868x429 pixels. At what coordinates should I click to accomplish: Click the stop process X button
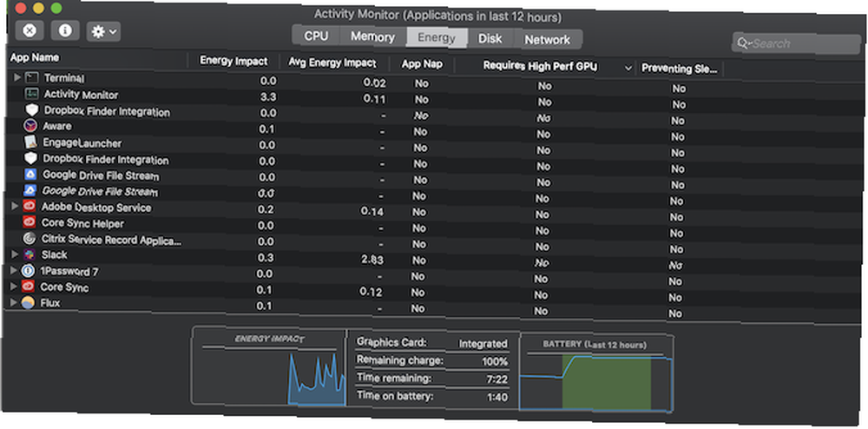30,30
